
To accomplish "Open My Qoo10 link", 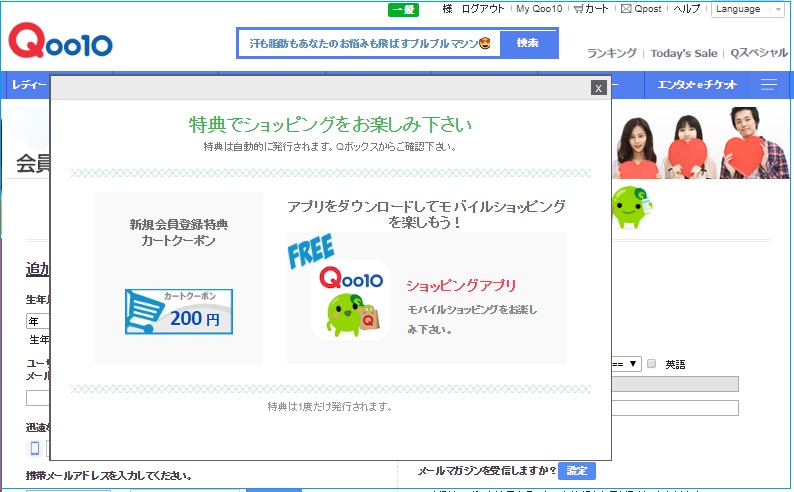I will (x=539, y=9).
